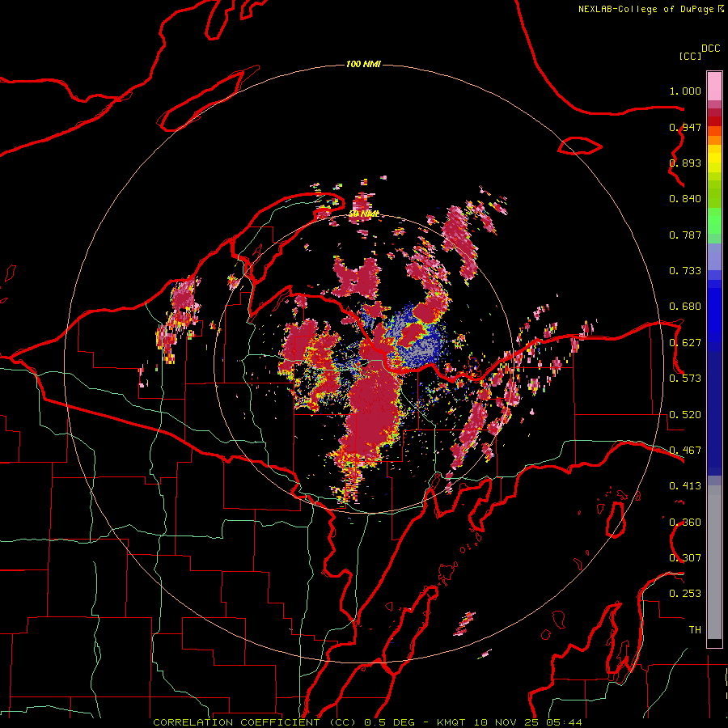Click the 0.787 scale value
This screenshot has width=728, height=728.
(685, 235)
